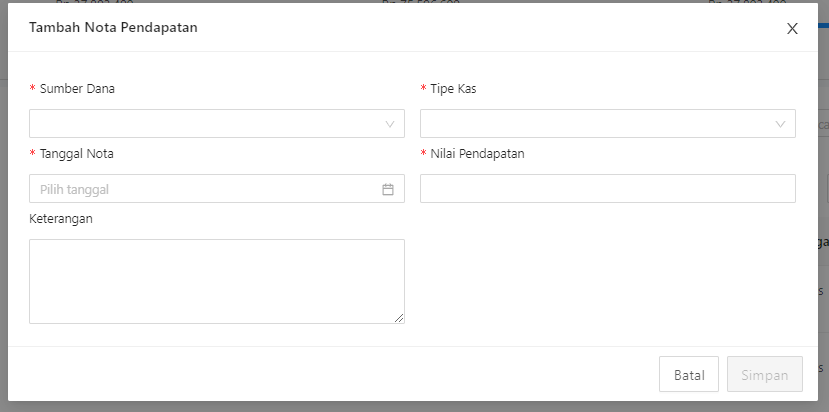Click the Tipe Kas field label

coord(453,89)
